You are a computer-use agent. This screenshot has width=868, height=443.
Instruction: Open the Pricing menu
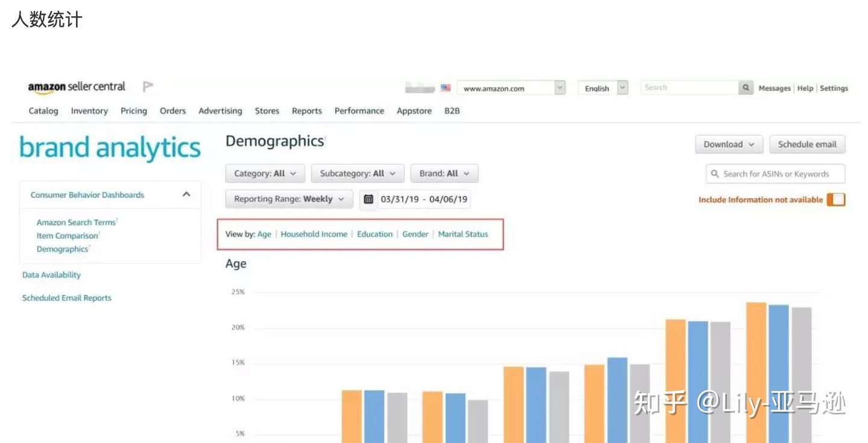134,111
